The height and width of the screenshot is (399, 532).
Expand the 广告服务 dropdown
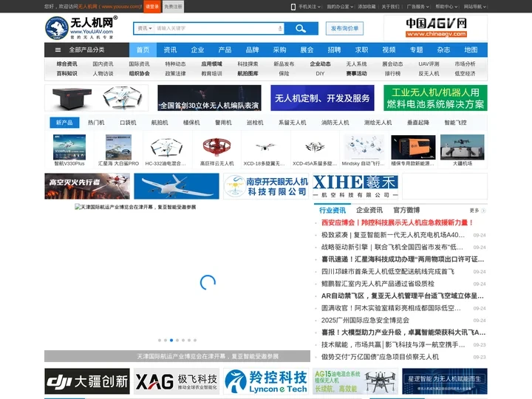pos(418,7)
